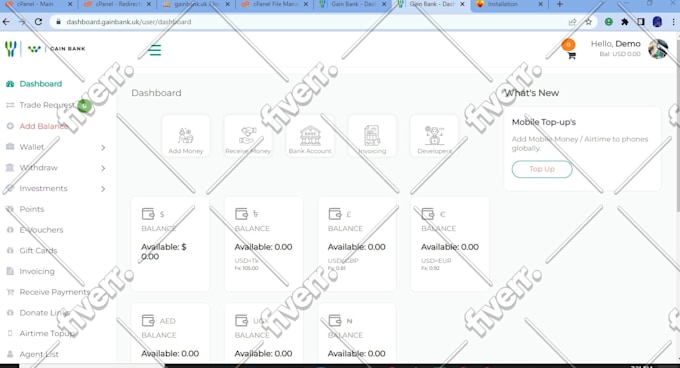Open a new browser tab
The image size is (680, 368).
click(559, 4)
